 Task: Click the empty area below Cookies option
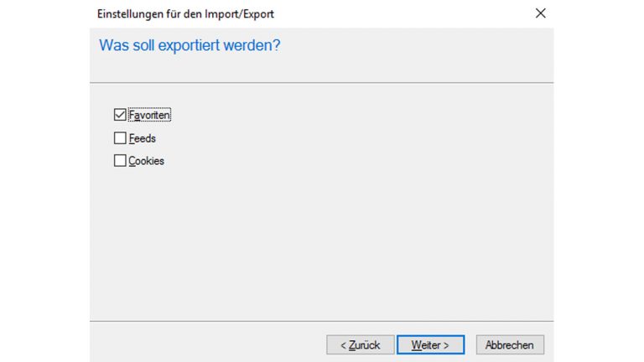click(319, 243)
